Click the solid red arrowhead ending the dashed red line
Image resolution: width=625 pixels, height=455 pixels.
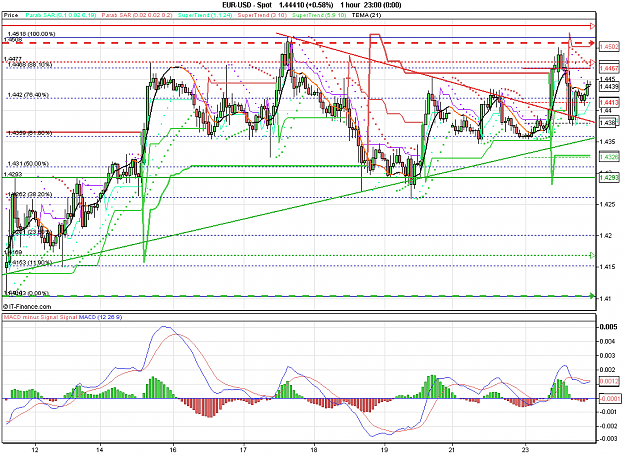click(592, 43)
